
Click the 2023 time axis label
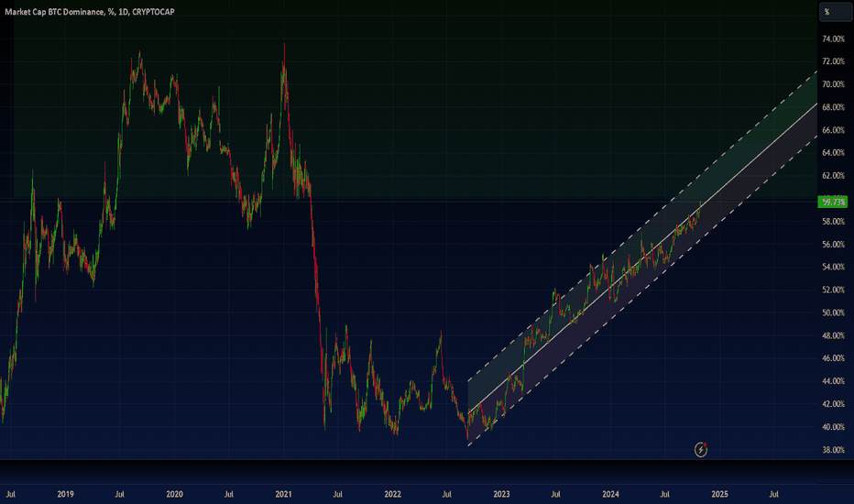click(501, 494)
